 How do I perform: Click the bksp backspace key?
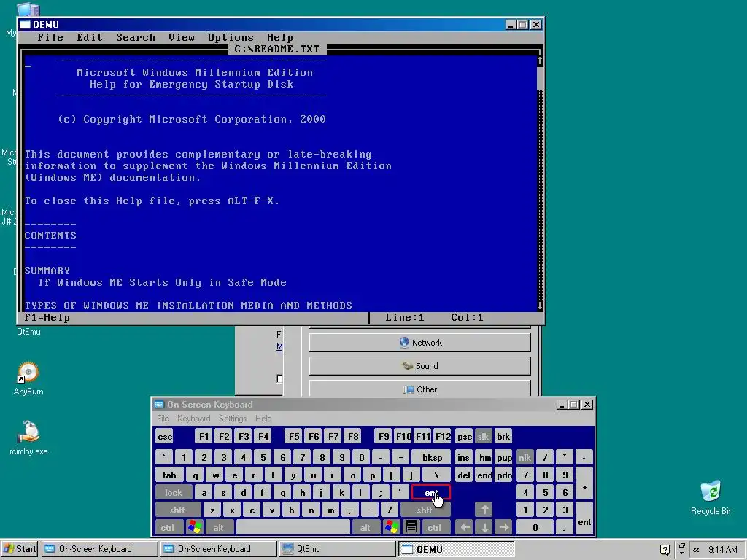(x=432, y=458)
